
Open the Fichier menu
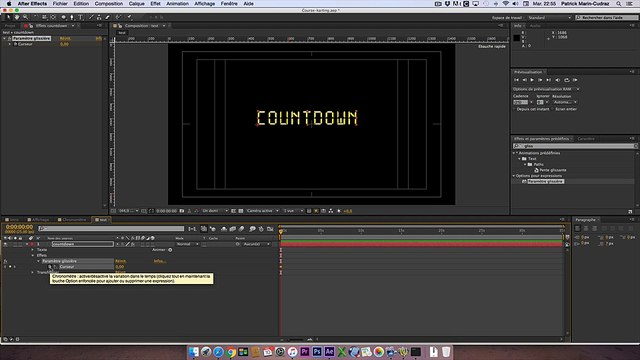(60, 4)
